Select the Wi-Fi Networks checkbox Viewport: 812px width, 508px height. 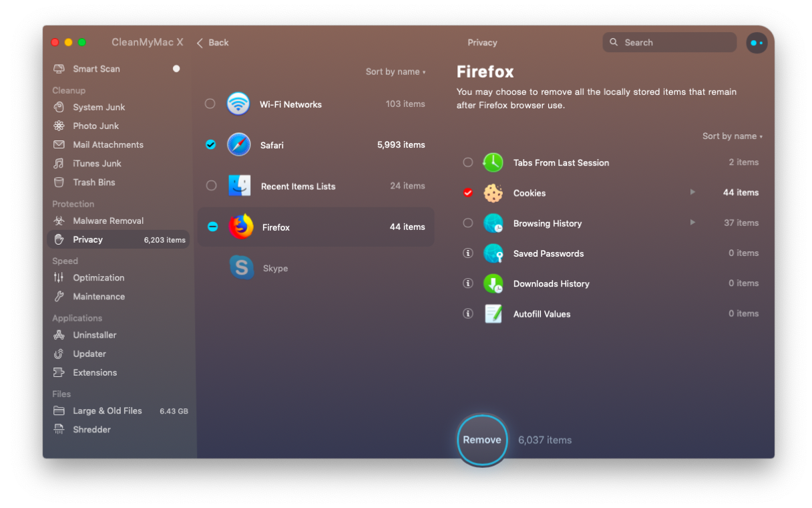[210, 104]
